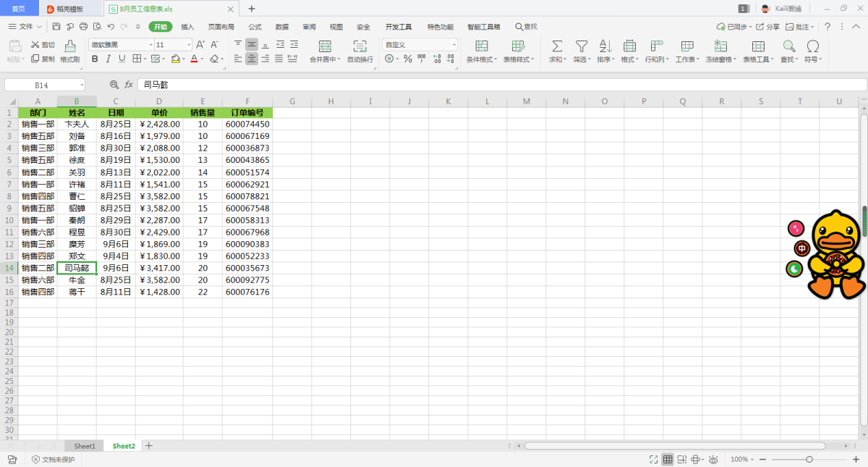Expand the font size dropdown

click(x=189, y=45)
